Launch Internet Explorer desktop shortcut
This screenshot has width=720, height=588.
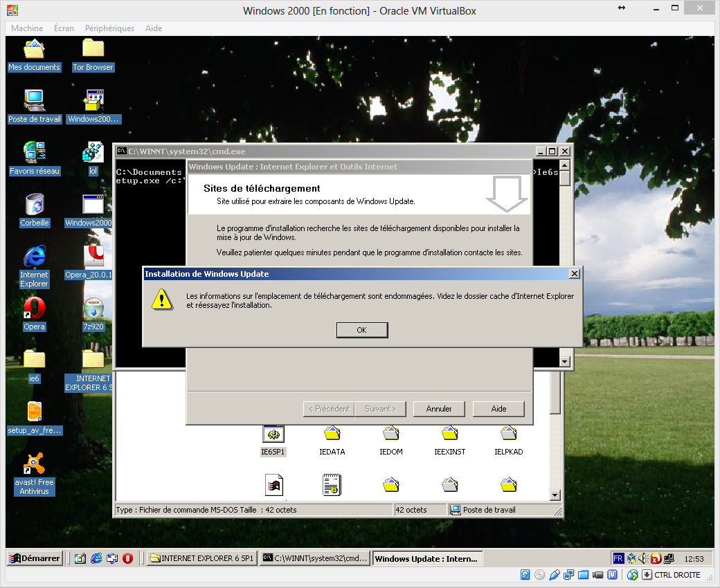coord(35,267)
